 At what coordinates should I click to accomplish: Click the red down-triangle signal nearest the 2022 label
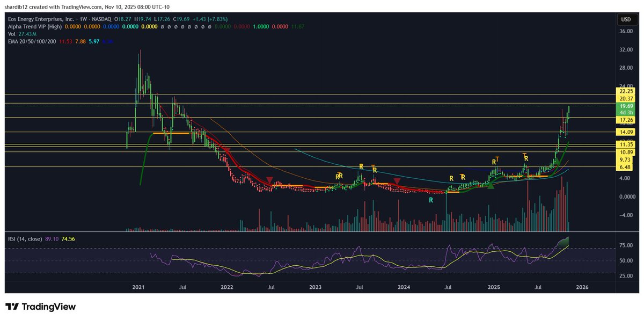(227, 151)
